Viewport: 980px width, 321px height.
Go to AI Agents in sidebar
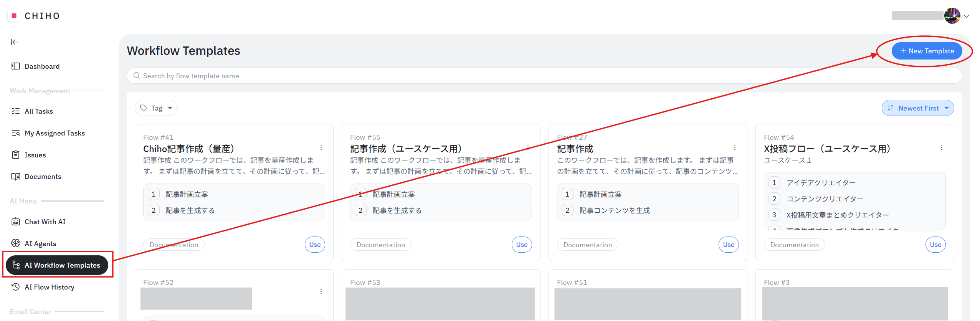pos(40,243)
